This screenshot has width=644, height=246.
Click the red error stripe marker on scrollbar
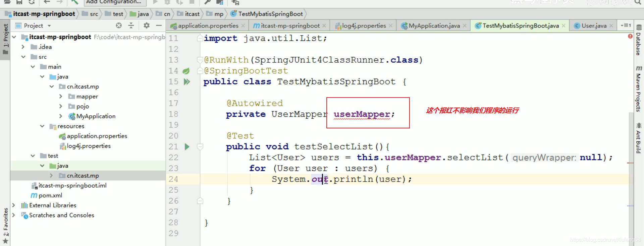click(x=630, y=163)
